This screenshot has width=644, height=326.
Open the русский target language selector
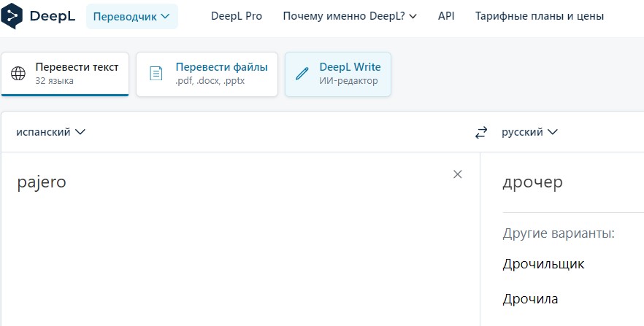[x=530, y=132]
